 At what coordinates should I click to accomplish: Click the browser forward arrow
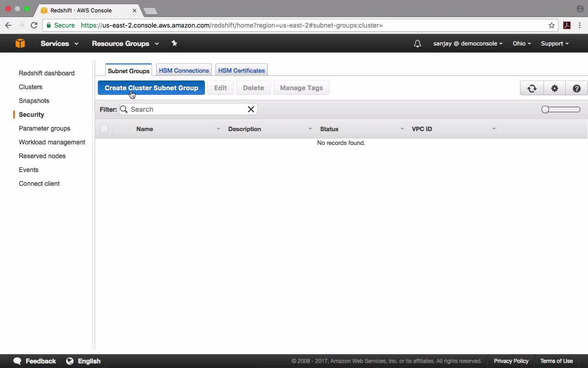pos(21,25)
